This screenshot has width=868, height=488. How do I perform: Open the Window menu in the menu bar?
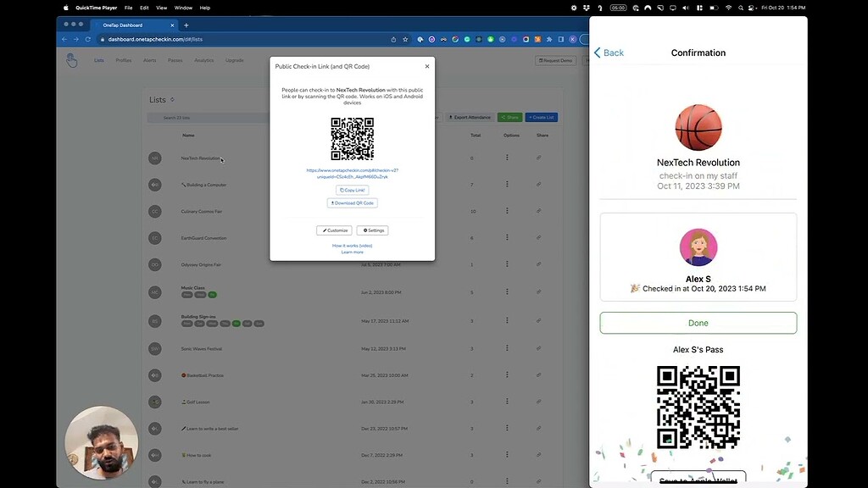tap(183, 8)
